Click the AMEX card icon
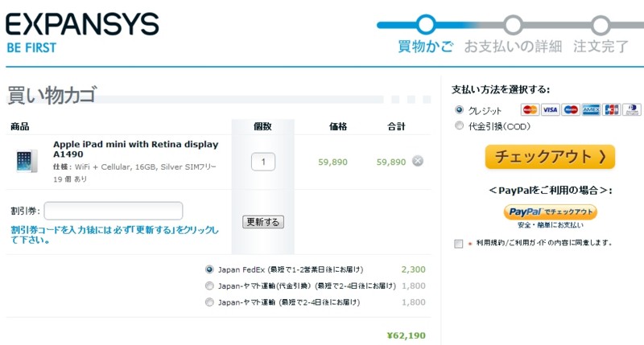The width and height of the screenshot is (644, 345). coord(591,109)
